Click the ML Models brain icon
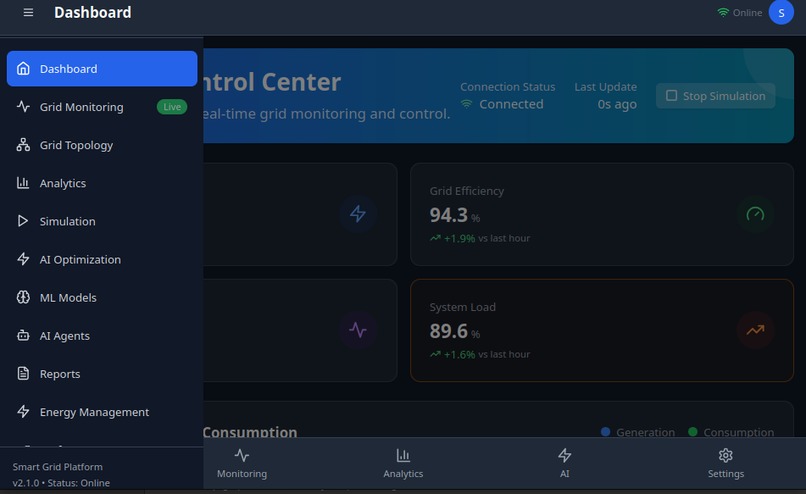The width and height of the screenshot is (806, 494). (23, 297)
